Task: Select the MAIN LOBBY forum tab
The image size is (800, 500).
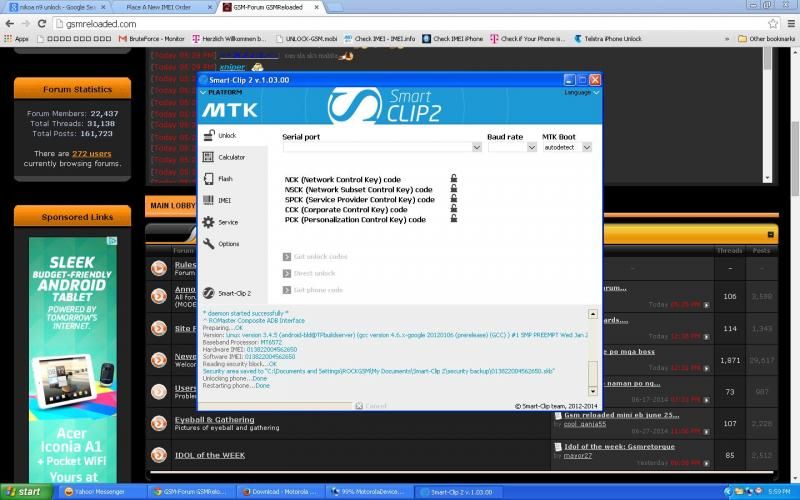Action: 172,206
